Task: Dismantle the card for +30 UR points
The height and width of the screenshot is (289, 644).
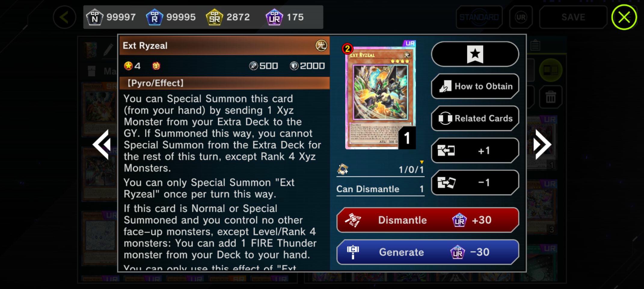Action: coord(428,220)
